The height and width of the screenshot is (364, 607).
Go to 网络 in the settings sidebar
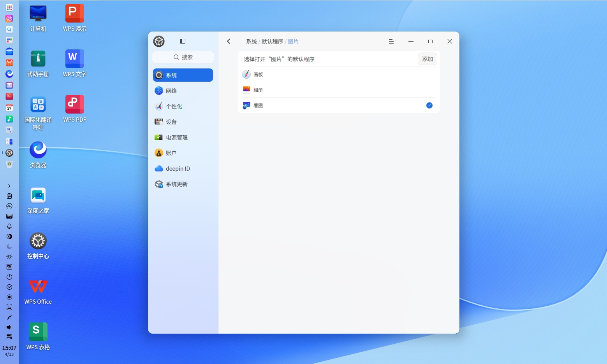[x=183, y=91]
